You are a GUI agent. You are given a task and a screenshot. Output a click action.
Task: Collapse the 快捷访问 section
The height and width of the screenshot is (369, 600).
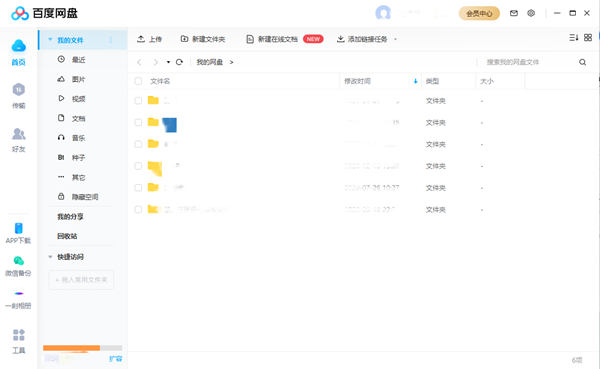(50, 257)
